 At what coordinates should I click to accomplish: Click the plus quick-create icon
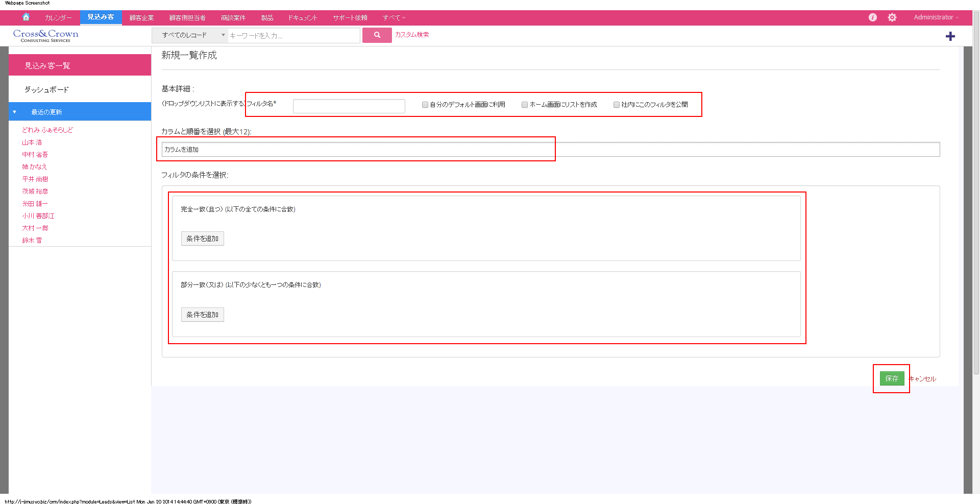click(950, 36)
